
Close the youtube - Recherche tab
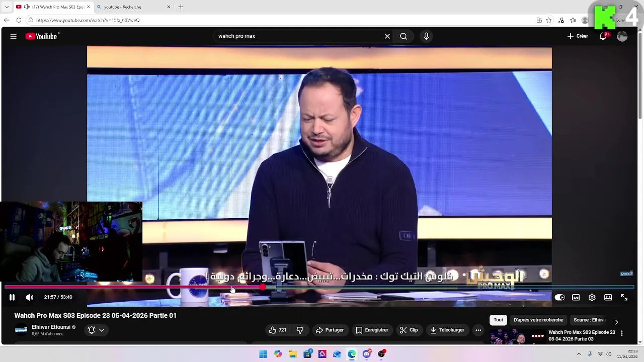pos(169,7)
